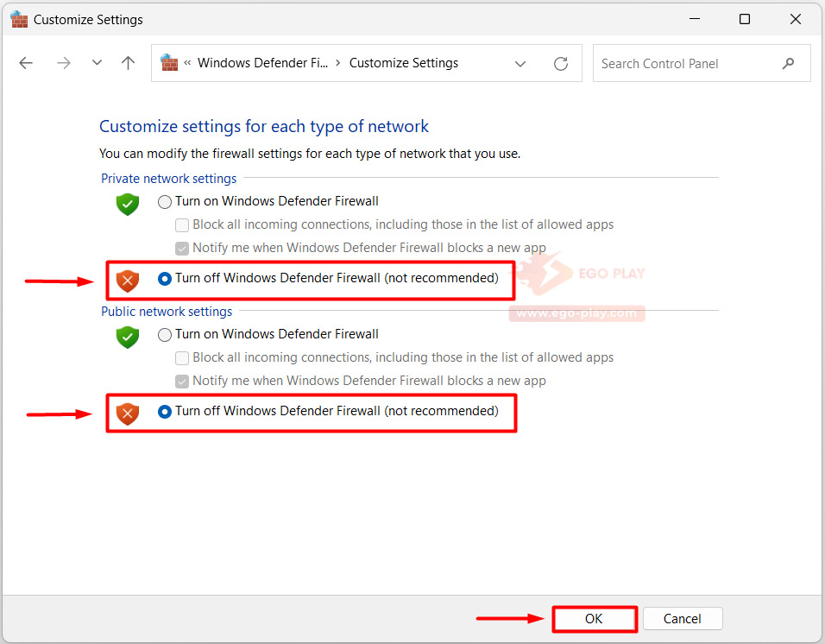Minimize the Customize Settings window
This screenshot has width=825, height=644.
pos(695,19)
